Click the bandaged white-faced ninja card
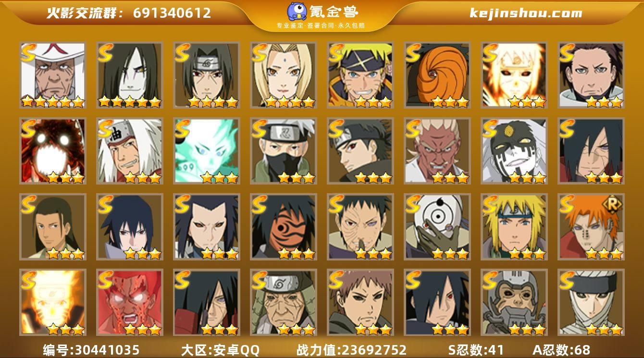 point(591,302)
